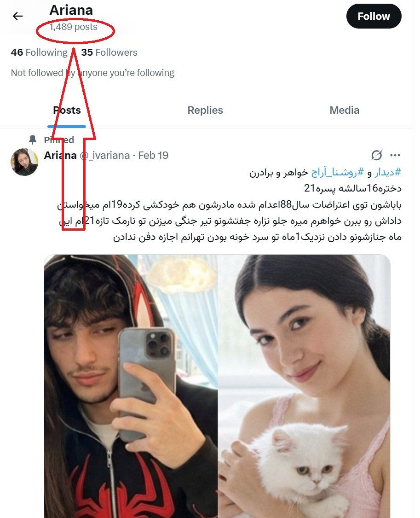The image size is (420, 518).
Task: Open right photo of woman with kitten
Action: pyautogui.click(x=304, y=386)
